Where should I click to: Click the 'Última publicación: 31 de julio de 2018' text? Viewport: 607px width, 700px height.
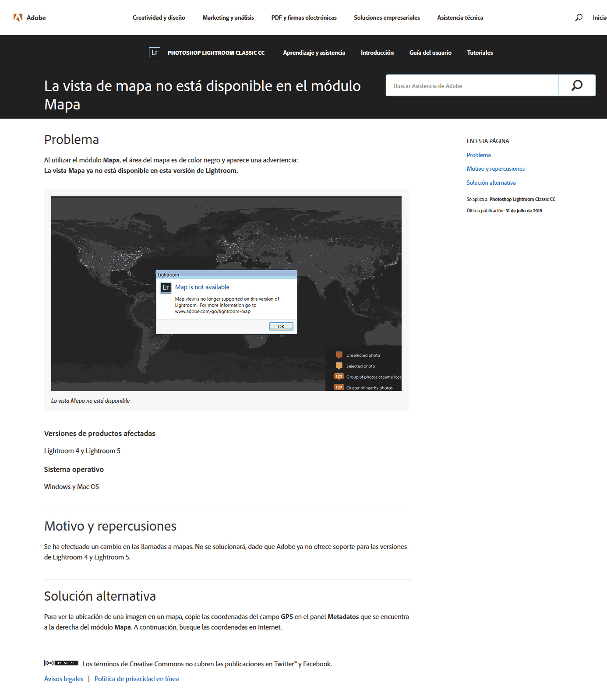[504, 211]
